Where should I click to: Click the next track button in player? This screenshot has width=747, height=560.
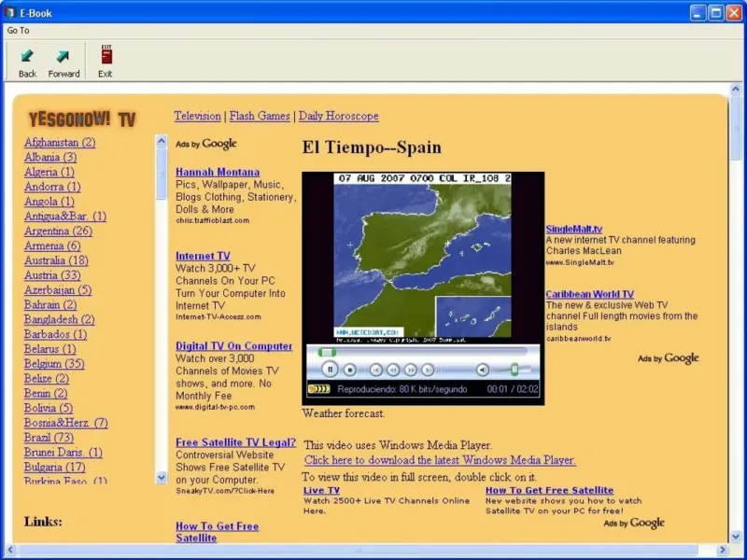tap(428, 370)
